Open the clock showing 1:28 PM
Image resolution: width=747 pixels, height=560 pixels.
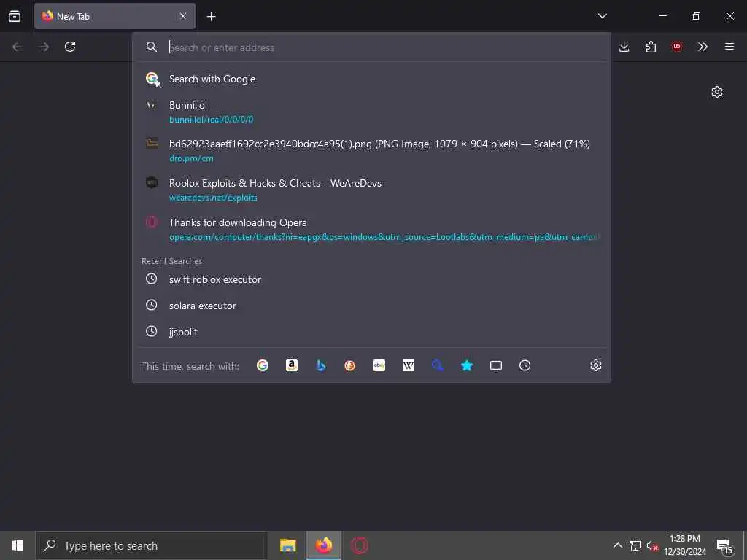click(x=685, y=545)
